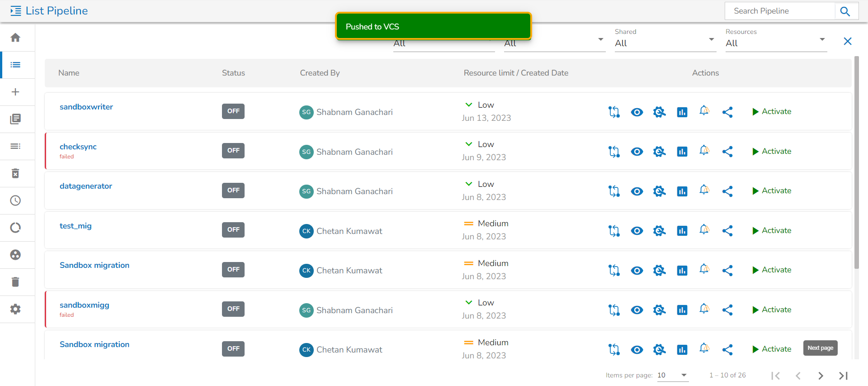Click the Search Pipeline magnifier icon

tap(845, 11)
